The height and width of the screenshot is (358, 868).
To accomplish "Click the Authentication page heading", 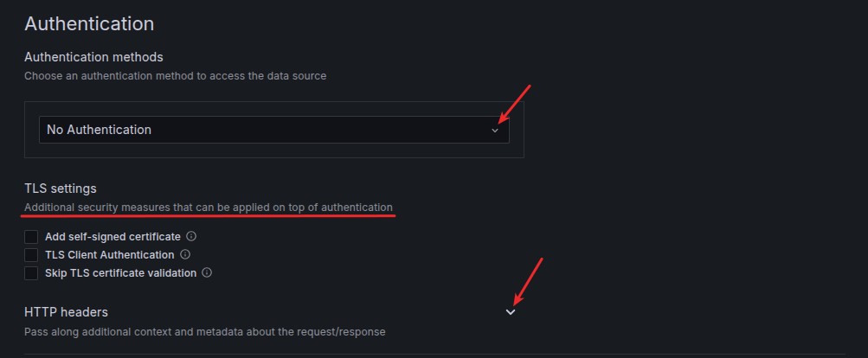I will pyautogui.click(x=89, y=24).
